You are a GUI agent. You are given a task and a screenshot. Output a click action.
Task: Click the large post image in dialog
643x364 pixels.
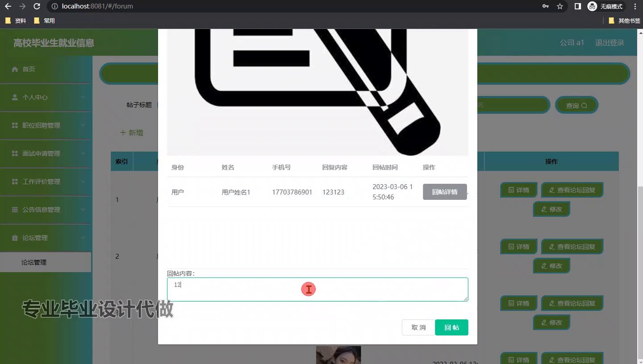coord(317,92)
